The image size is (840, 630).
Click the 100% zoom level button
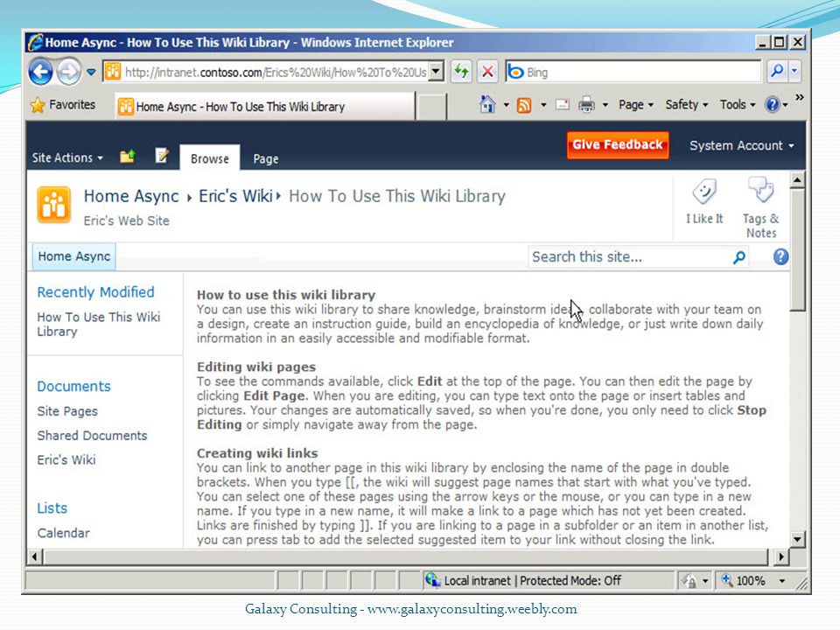point(745,581)
